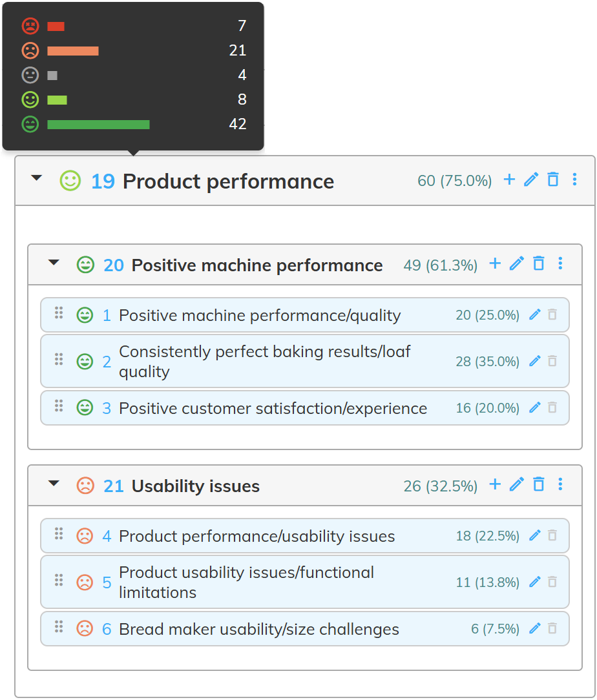
Task: Add a new subtheme under Product performance
Action: (509, 180)
